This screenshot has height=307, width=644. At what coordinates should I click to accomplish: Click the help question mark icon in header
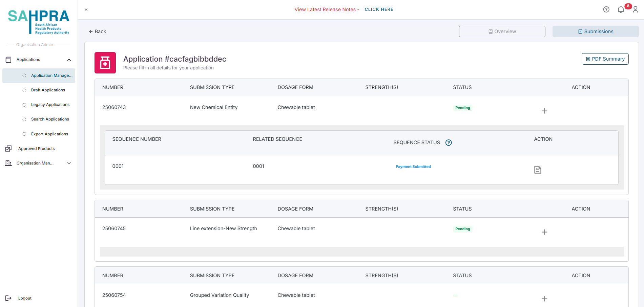tap(606, 9)
